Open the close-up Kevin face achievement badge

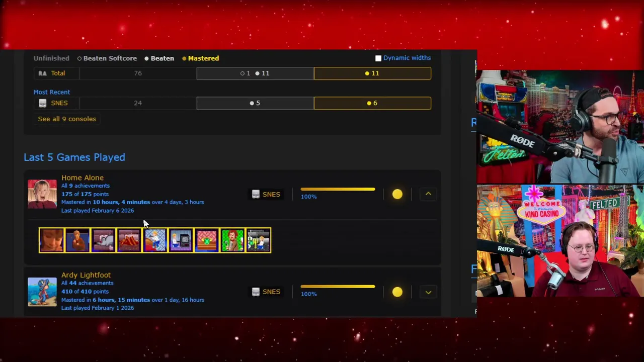pyautogui.click(x=51, y=240)
